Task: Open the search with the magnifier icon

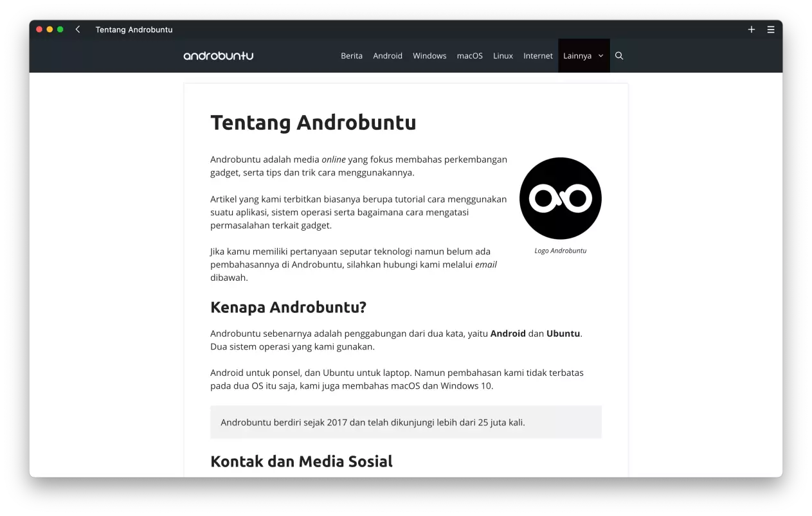Action: pos(619,56)
